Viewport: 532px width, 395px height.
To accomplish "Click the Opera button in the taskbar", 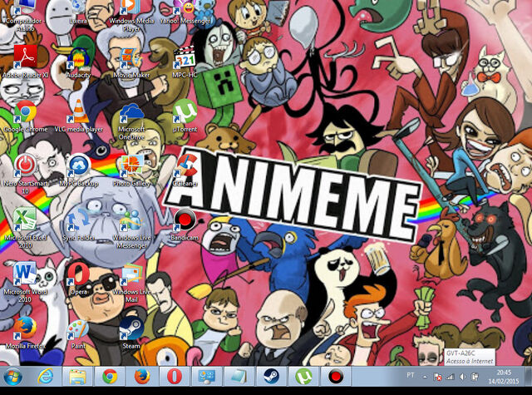I will (x=175, y=377).
